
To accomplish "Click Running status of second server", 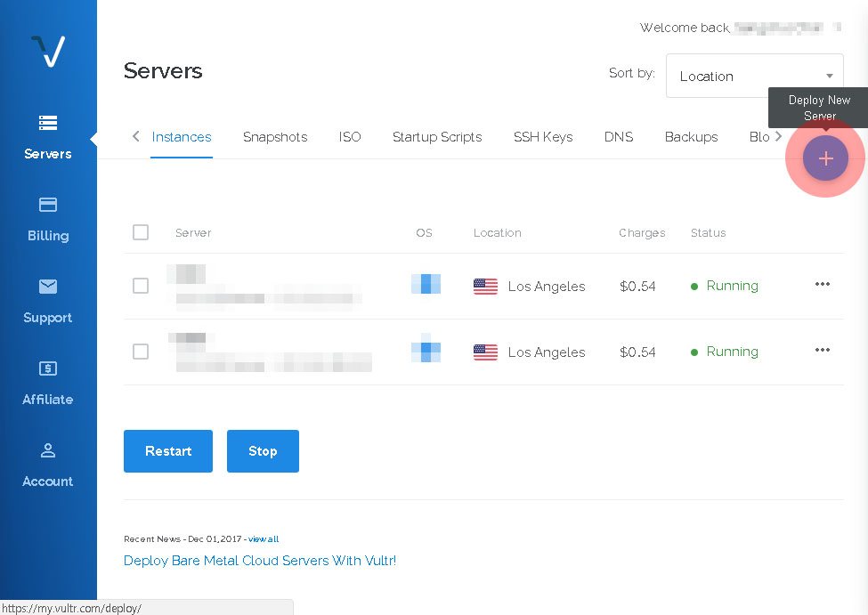I will tap(725, 352).
